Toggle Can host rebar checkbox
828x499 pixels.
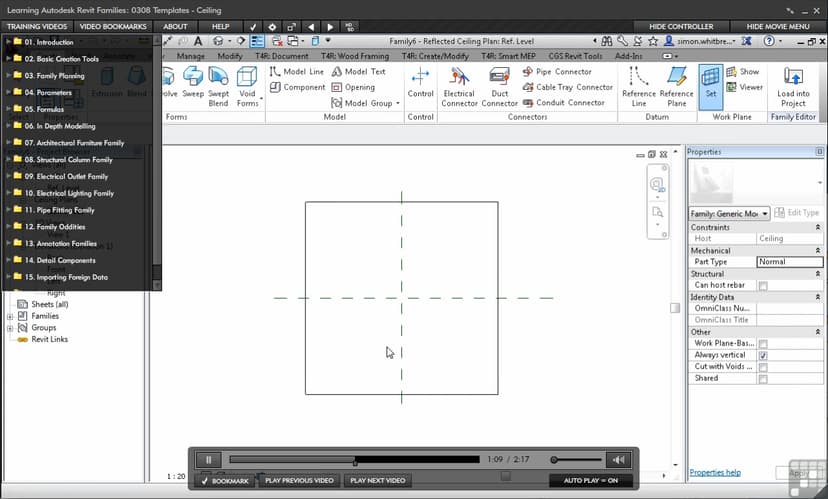(763, 286)
